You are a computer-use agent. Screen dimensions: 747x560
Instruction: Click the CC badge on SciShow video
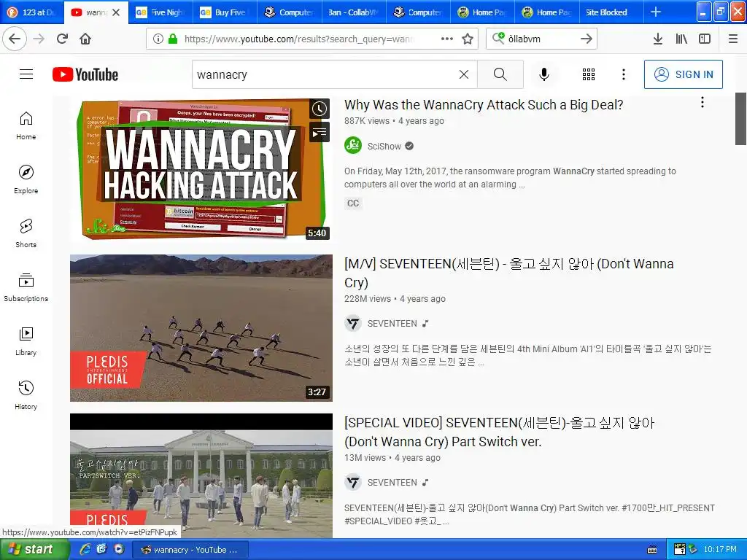[353, 203]
